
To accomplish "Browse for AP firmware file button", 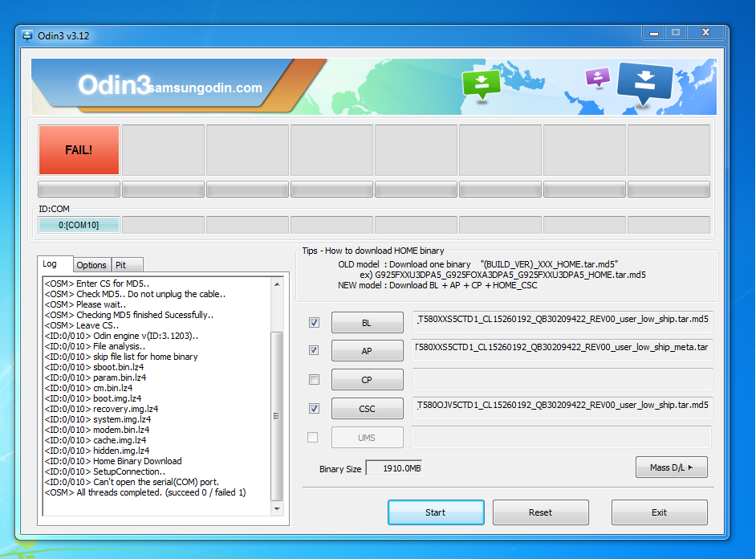I will (367, 351).
